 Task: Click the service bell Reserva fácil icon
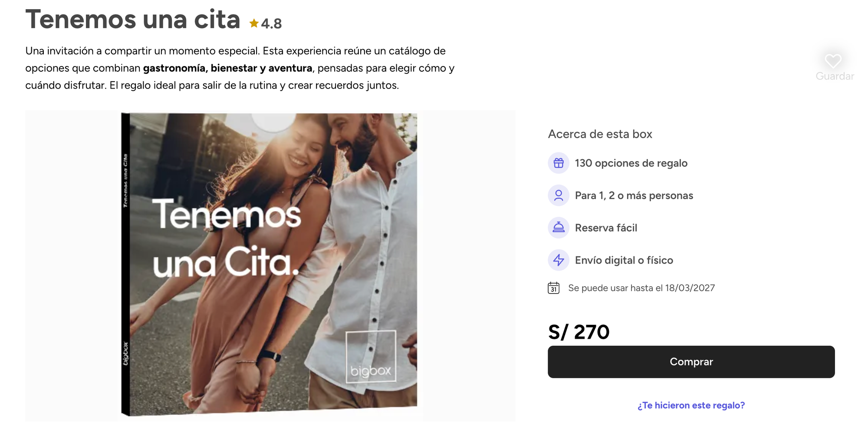click(559, 228)
